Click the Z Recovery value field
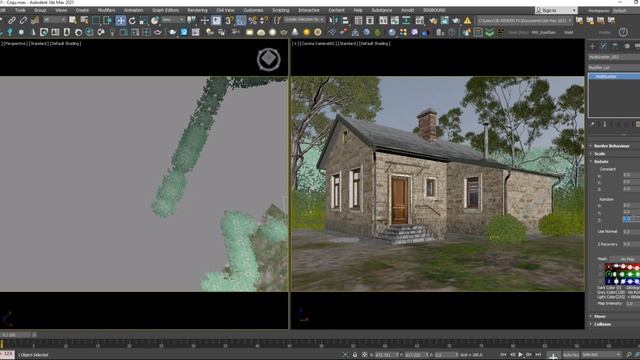 (x=631, y=244)
